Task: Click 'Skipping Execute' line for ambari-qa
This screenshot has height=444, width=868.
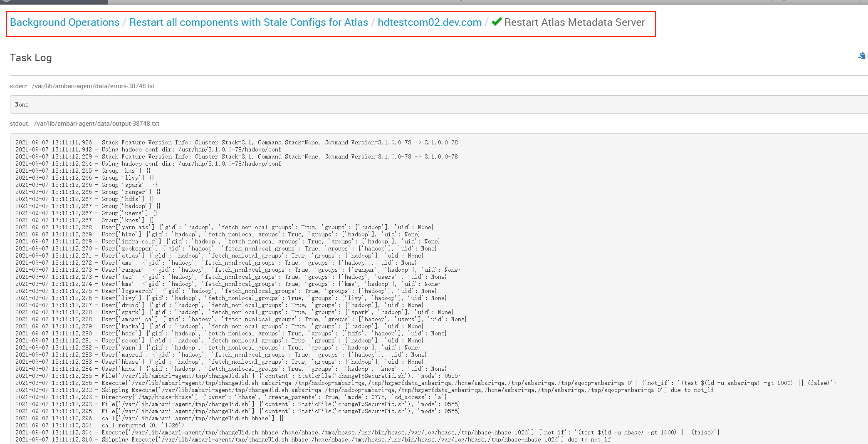Action: [x=364, y=390]
